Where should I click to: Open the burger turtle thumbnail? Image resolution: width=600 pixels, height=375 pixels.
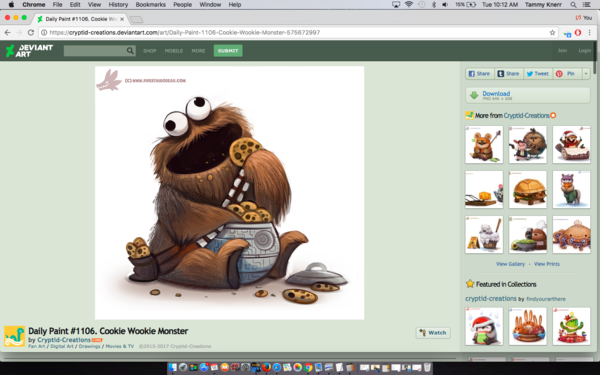click(x=528, y=189)
